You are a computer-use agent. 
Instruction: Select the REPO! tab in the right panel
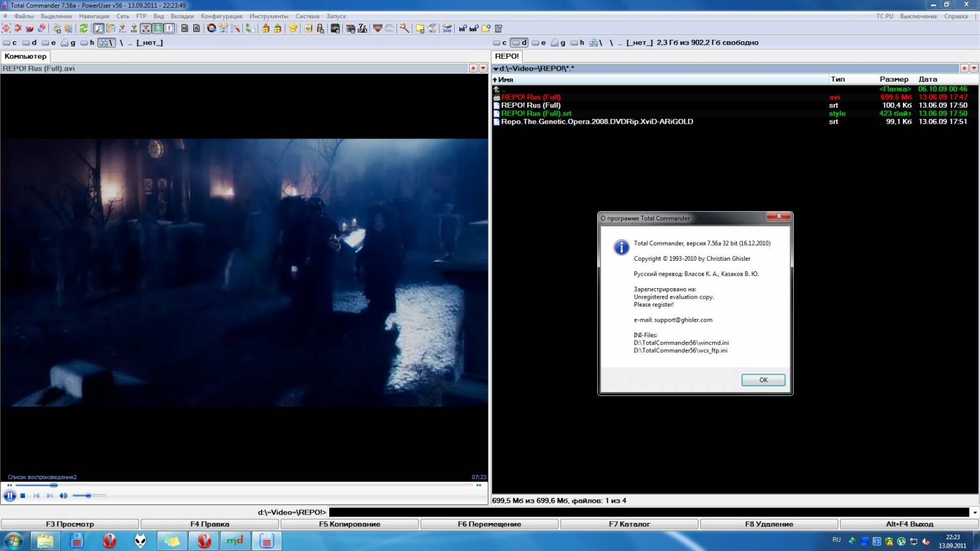coord(507,56)
